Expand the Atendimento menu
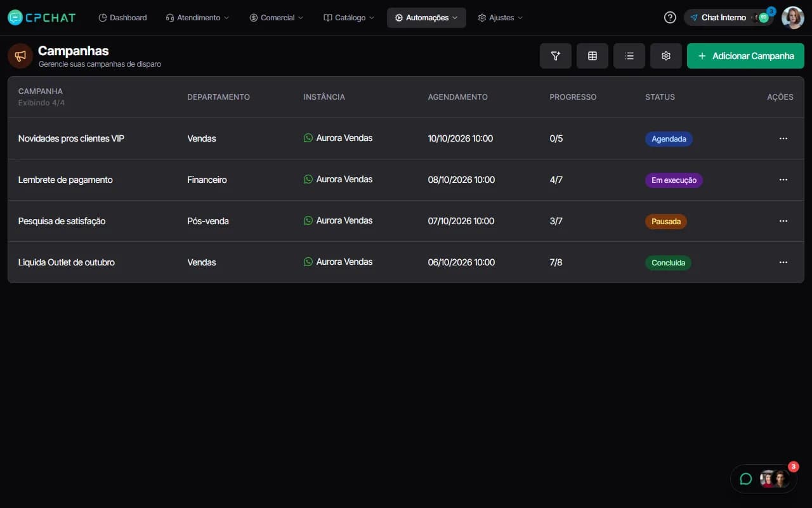The height and width of the screenshot is (508, 812). pos(197,18)
